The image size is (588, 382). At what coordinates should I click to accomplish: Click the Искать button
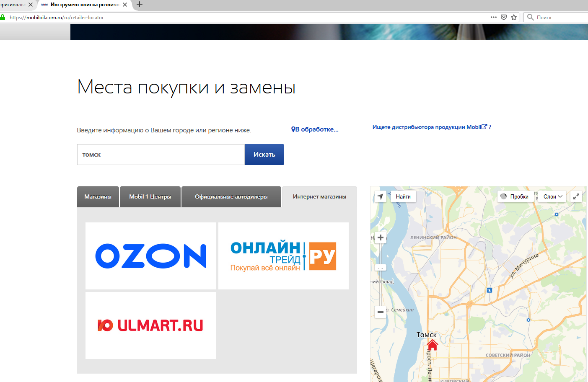click(264, 155)
